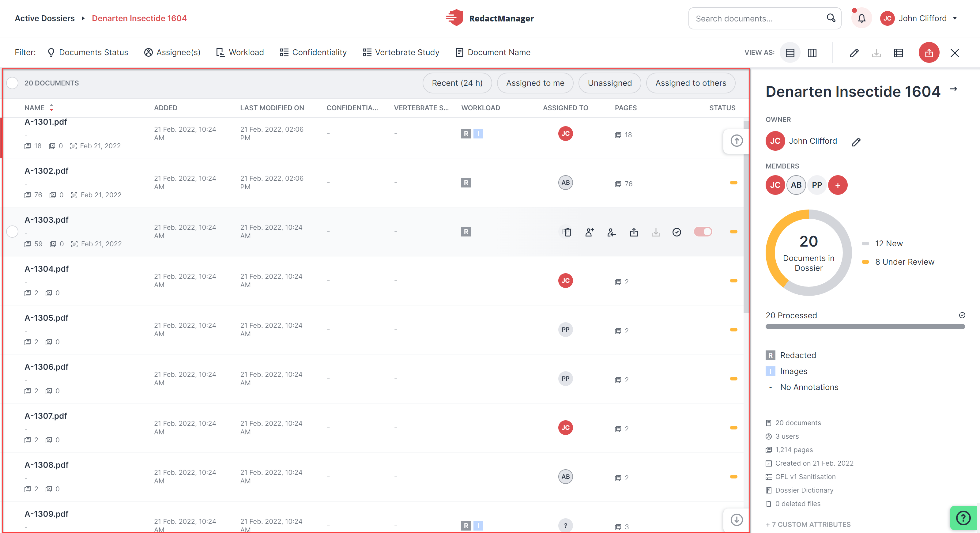Click assign user icon on A-1303.pdf
The image size is (980, 533).
point(589,232)
